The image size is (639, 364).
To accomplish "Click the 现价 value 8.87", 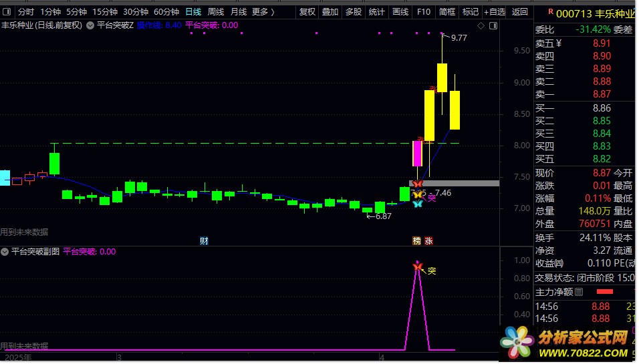I will point(602,172).
